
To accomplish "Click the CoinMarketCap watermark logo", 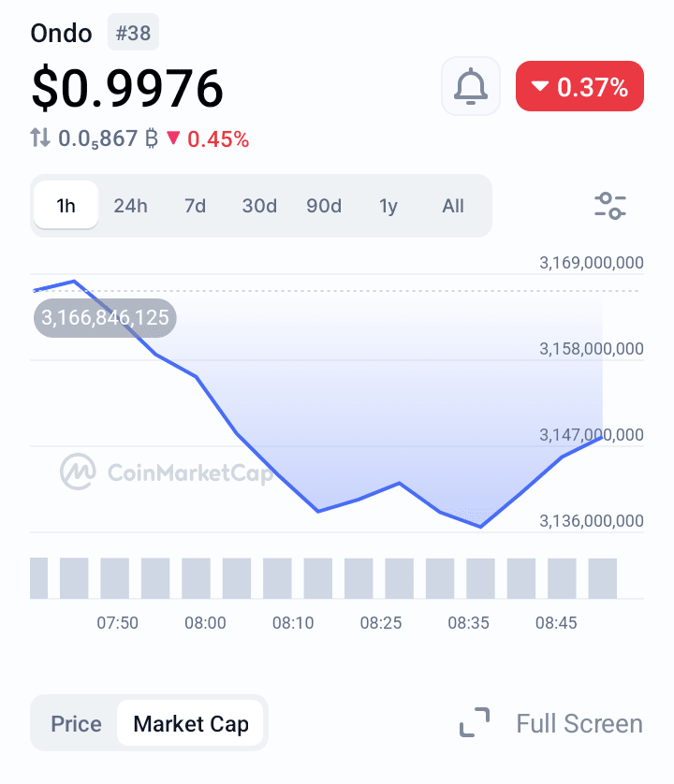I will coord(78,472).
